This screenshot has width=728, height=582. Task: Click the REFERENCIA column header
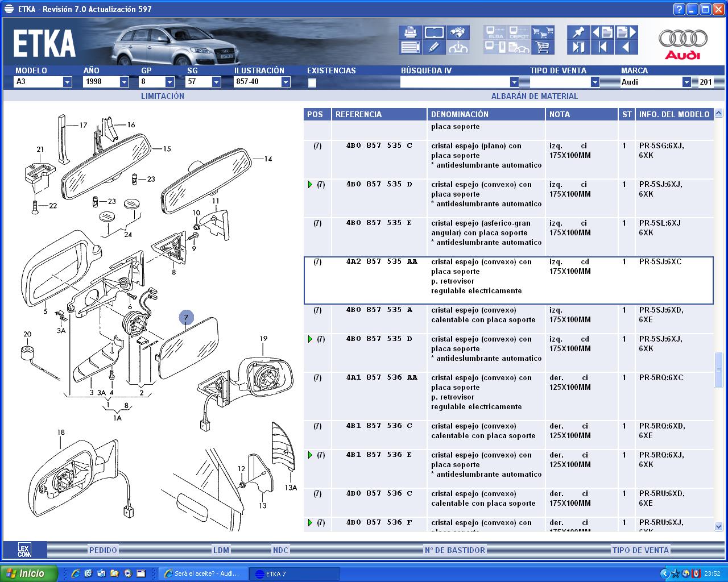coord(379,114)
